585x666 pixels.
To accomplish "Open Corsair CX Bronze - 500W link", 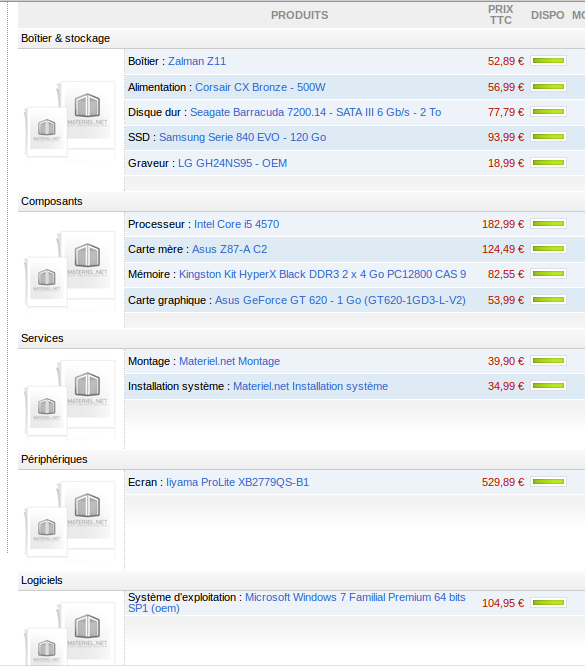I will (260, 87).
